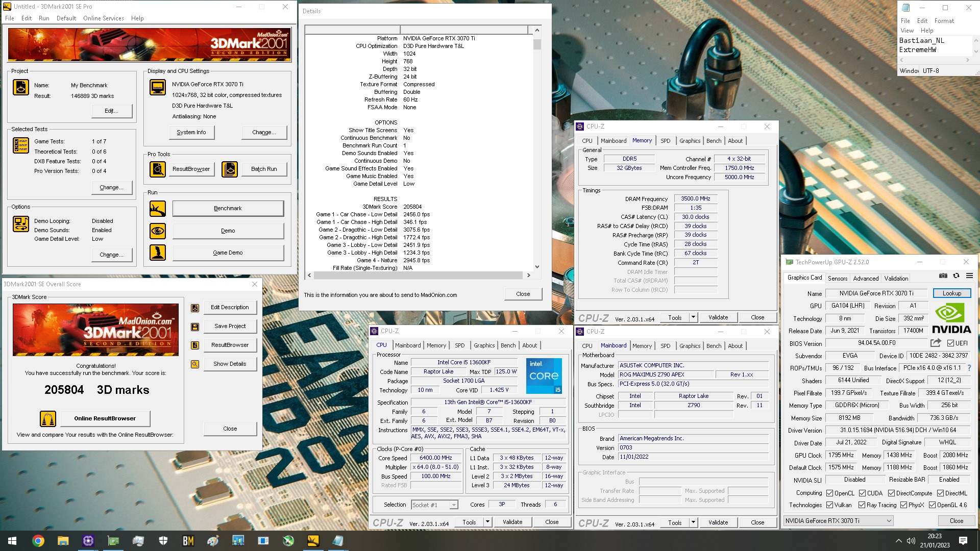Expand Tools dropdown arrow in CPU-Z Memory window
This screenshot has width=980, height=551.
[x=693, y=317]
